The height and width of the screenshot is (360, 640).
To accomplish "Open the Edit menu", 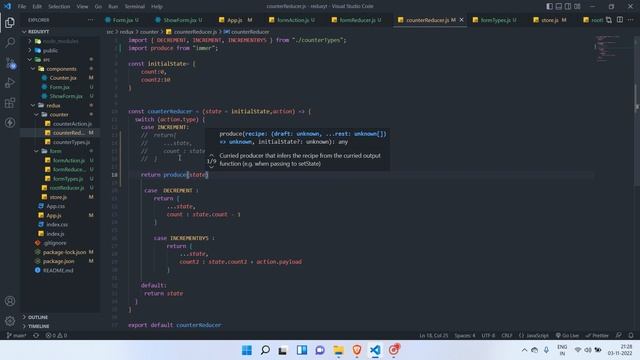I will coord(37,7).
